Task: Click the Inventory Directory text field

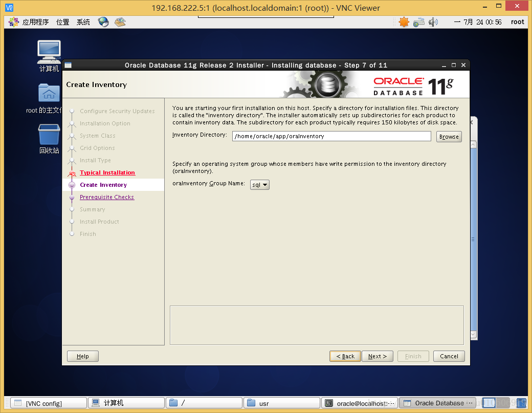Action: pyautogui.click(x=331, y=136)
